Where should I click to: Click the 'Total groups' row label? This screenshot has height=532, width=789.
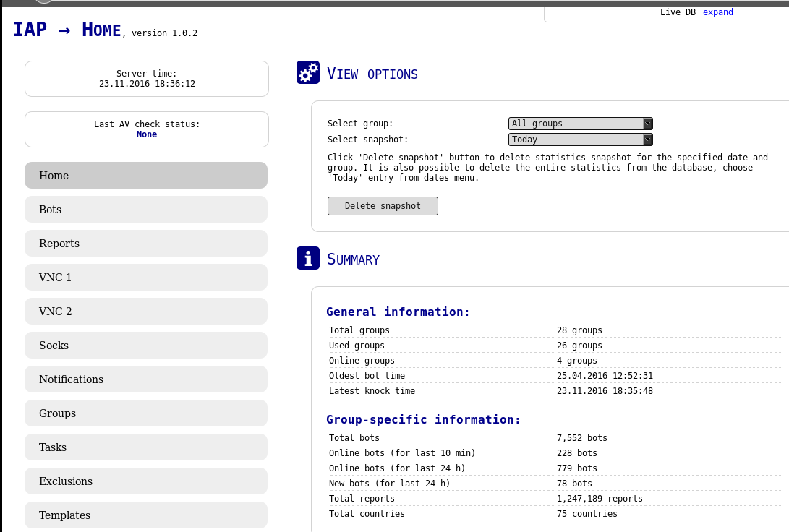tap(359, 330)
